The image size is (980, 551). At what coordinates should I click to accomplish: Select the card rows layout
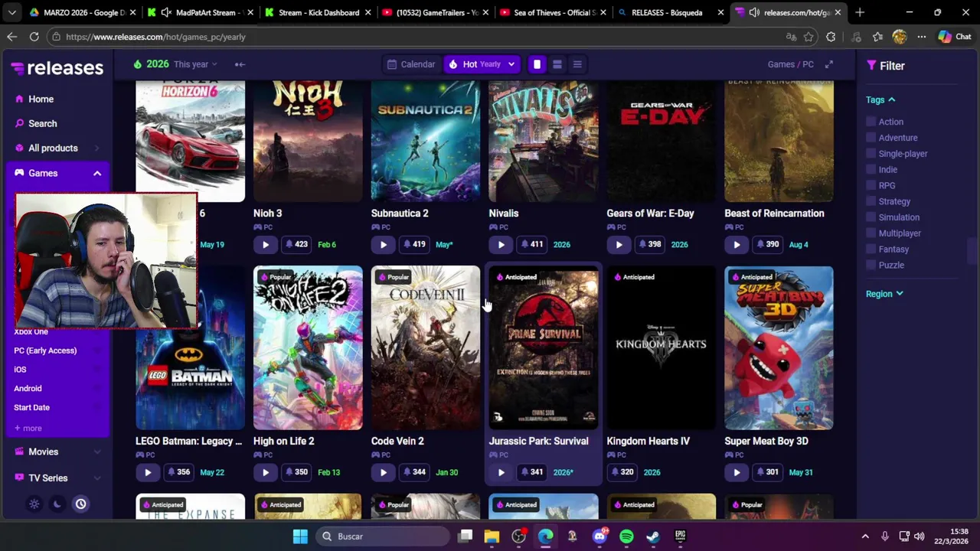coord(557,64)
